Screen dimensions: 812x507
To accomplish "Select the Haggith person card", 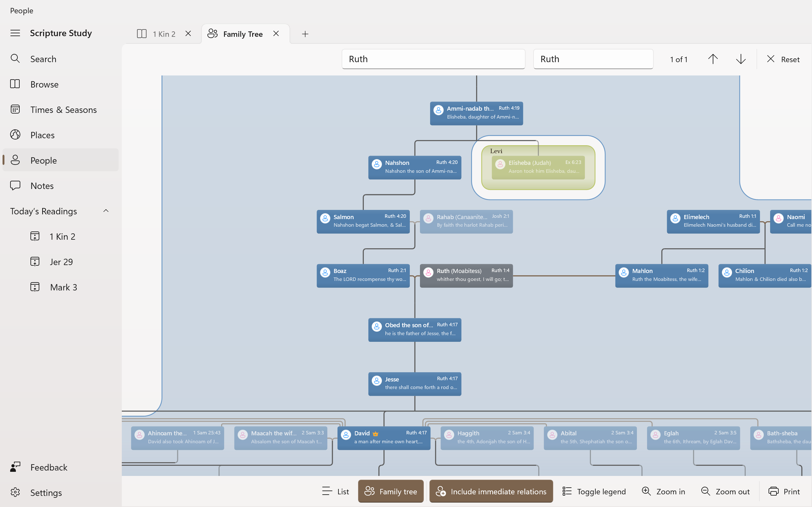I will [x=487, y=438].
